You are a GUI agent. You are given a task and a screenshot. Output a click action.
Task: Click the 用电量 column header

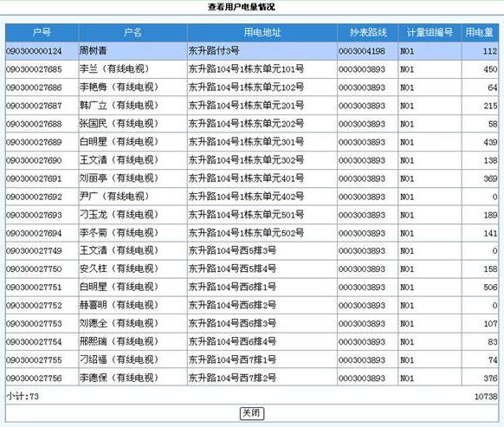[x=480, y=32]
